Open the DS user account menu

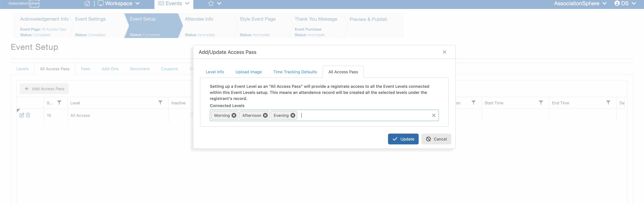[625, 4]
